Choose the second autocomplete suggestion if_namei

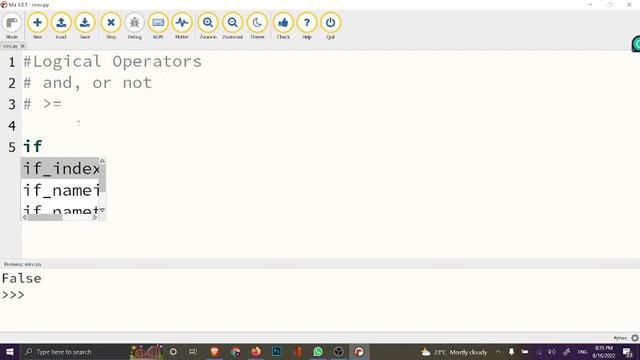click(60, 190)
